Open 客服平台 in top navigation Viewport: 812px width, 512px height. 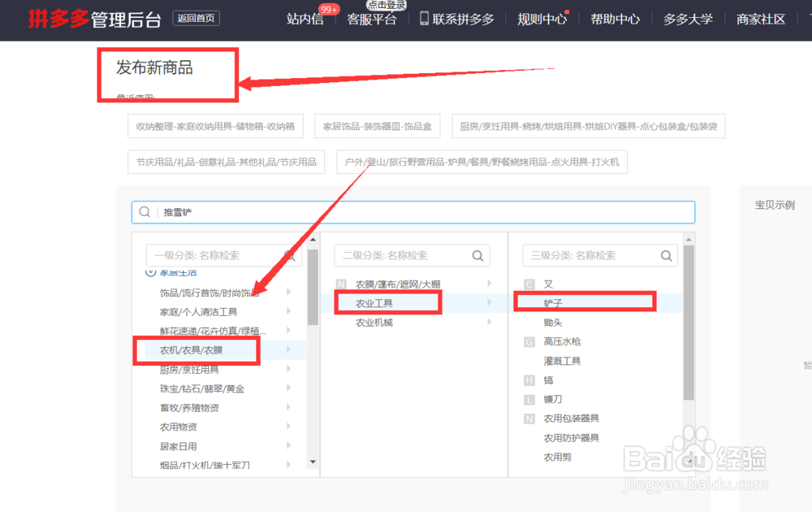point(372,20)
